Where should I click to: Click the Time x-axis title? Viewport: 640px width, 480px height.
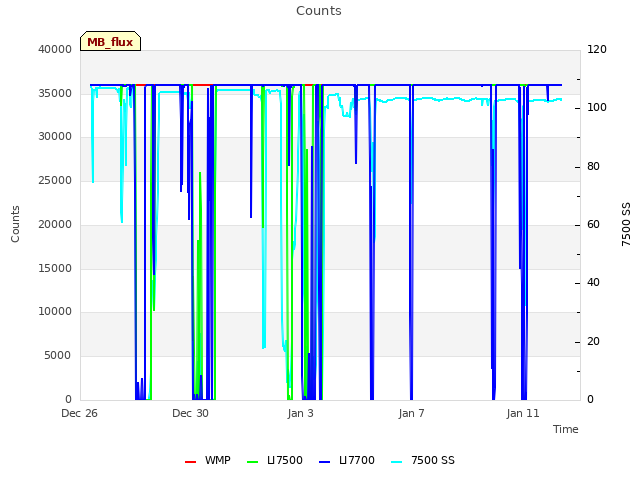tap(566, 429)
